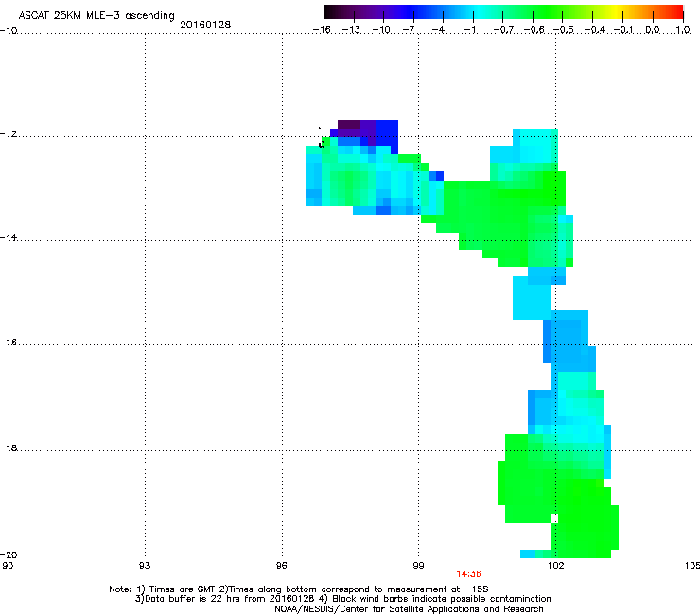This screenshot has width=700, height=615.
Task: Click the title text 'ASCAT 25KM MLE-3 ascending'
Action: coord(96,16)
